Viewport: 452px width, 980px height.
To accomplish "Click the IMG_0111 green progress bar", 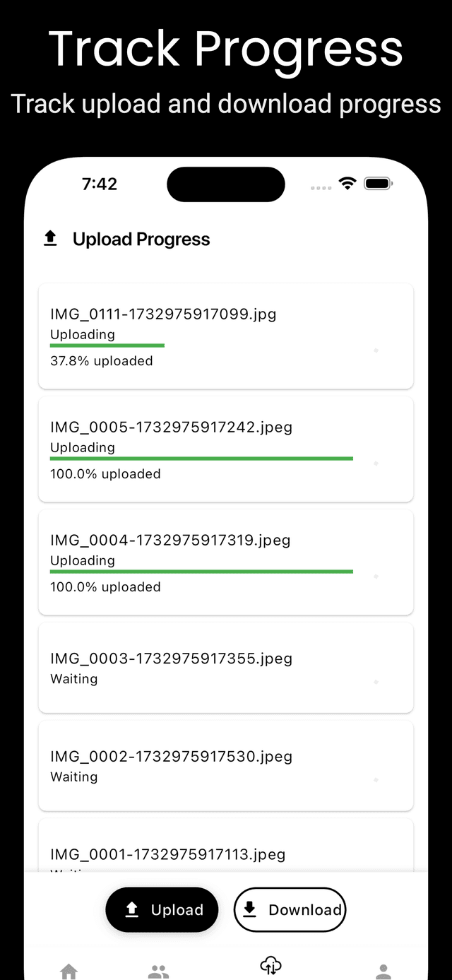I will (x=107, y=346).
